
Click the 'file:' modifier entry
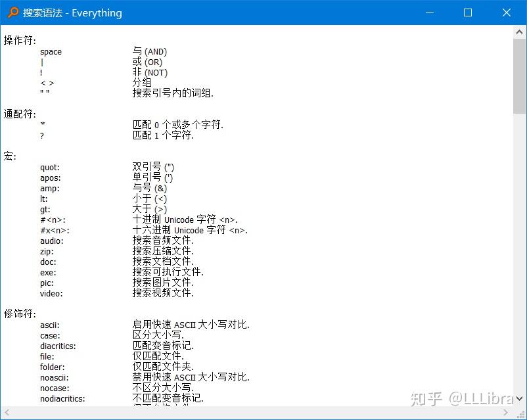coord(47,356)
